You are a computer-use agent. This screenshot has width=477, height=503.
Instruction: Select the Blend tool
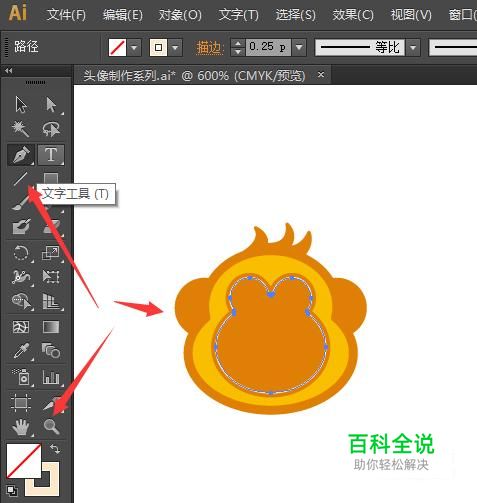51,351
